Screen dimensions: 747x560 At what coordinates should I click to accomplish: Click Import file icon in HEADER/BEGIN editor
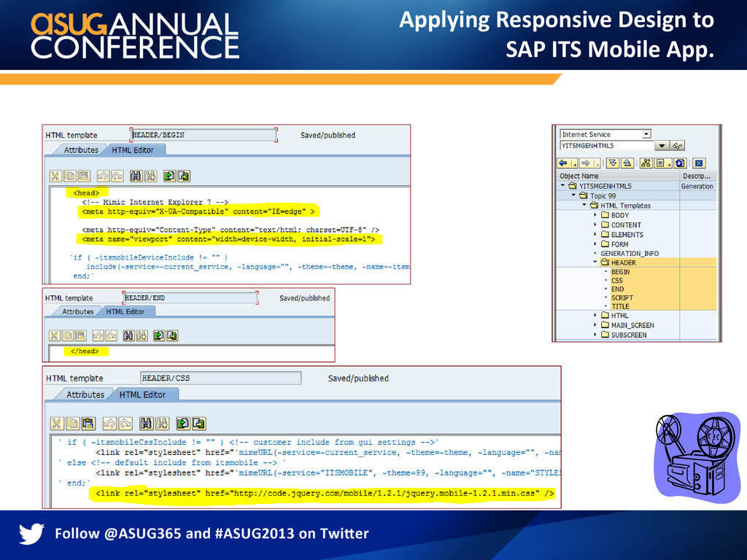(169, 176)
